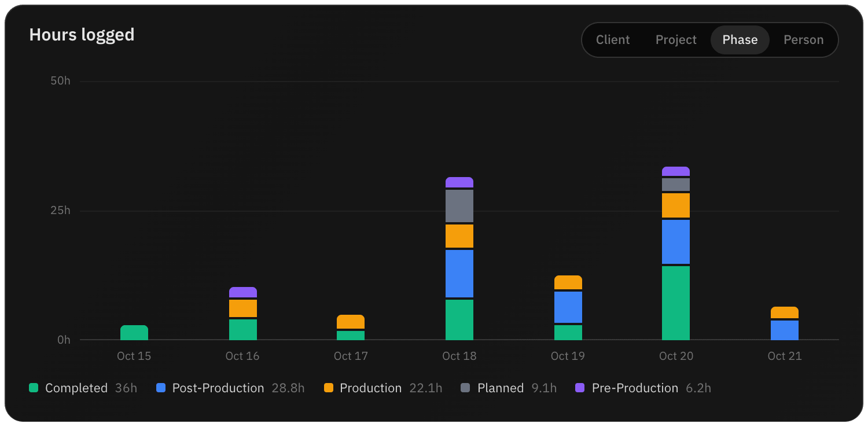Click the "6.2h" total in the legend
The image size is (868, 427).
pos(698,388)
